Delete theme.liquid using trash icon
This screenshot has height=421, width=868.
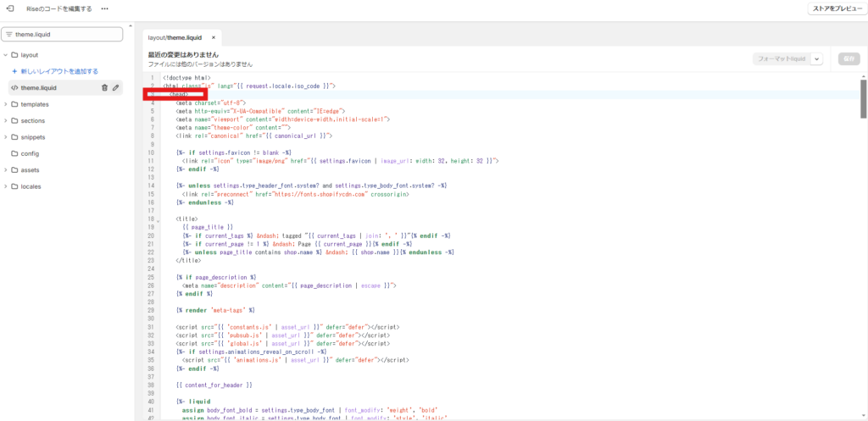point(104,87)
